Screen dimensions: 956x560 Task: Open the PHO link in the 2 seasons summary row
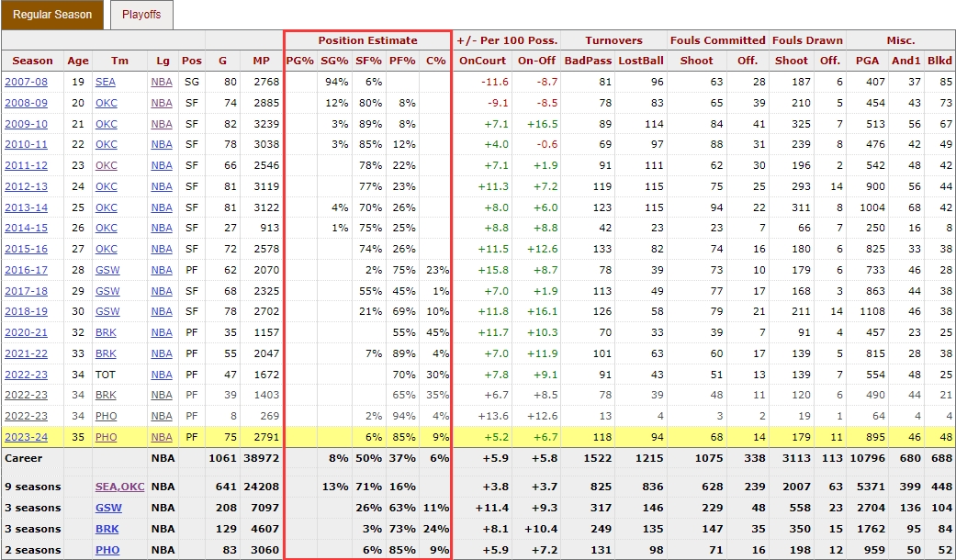(x=107, y=550)
